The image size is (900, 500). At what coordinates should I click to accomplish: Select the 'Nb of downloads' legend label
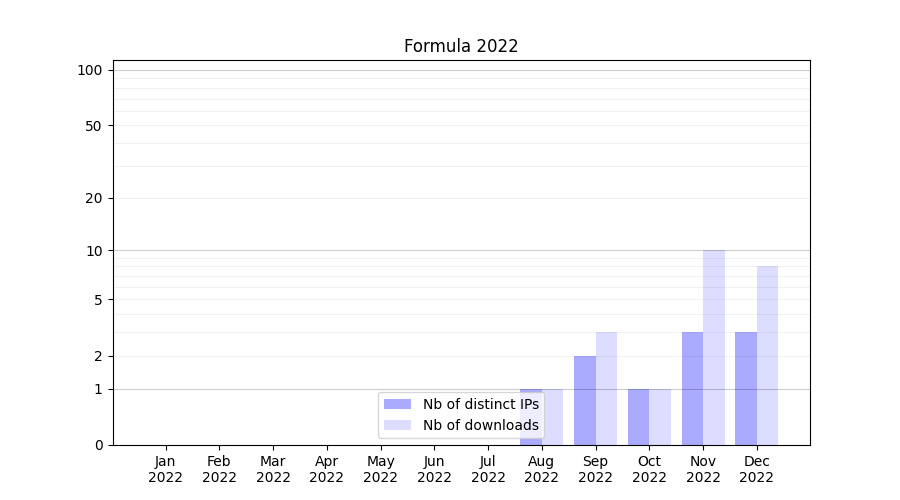tap(480, 425)
